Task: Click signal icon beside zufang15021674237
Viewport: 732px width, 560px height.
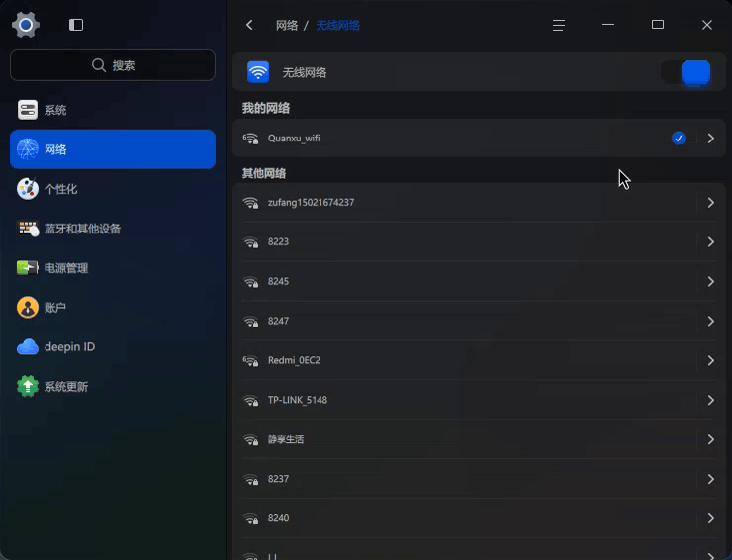Action: (250, 203)
